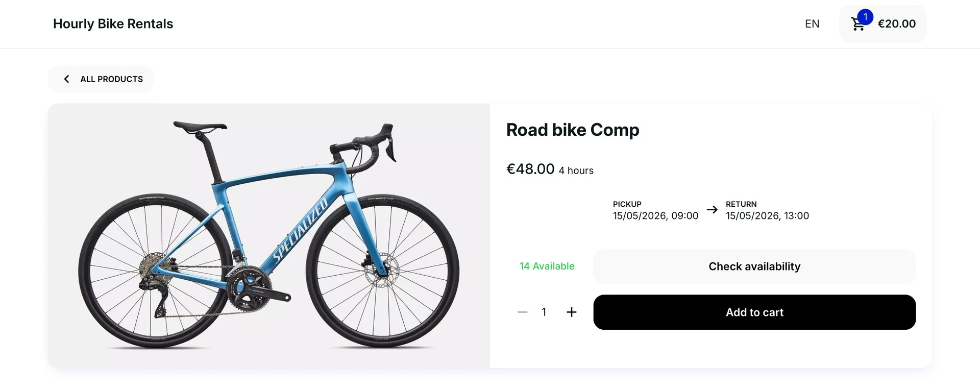Click the back chevron next to ALL PRODUCTS
Image resolution: width=980 pixels, height=390 pixels.
tap(66, 79)
